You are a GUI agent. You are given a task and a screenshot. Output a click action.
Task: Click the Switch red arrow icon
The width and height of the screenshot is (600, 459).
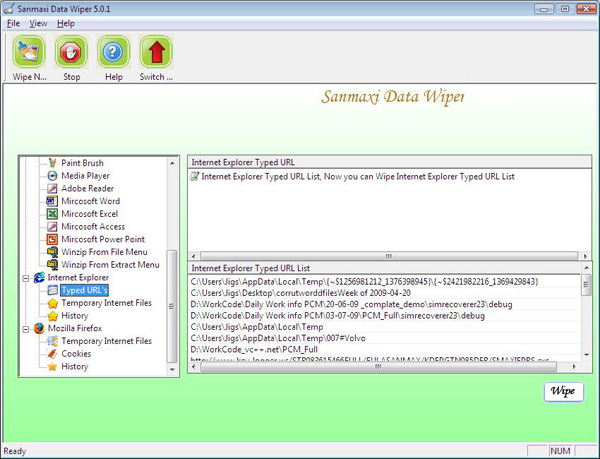point(156,52)
